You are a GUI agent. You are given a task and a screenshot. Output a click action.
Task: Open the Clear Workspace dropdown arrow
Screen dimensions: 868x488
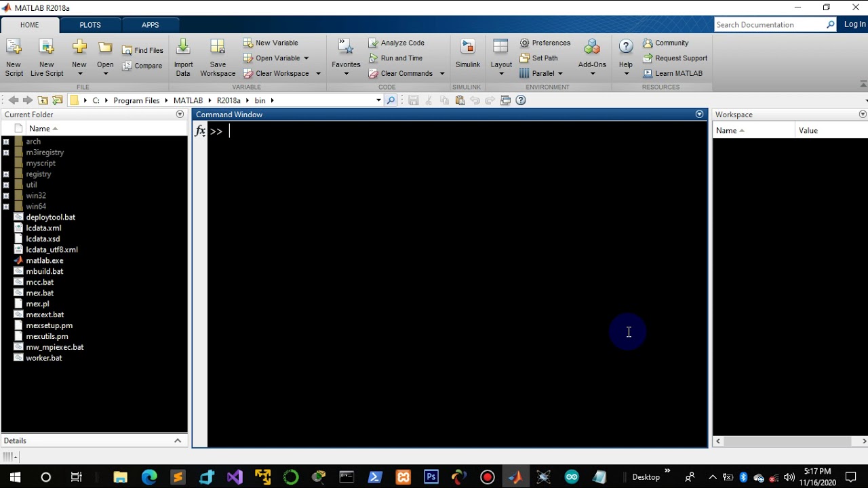(x=318, y=73)
